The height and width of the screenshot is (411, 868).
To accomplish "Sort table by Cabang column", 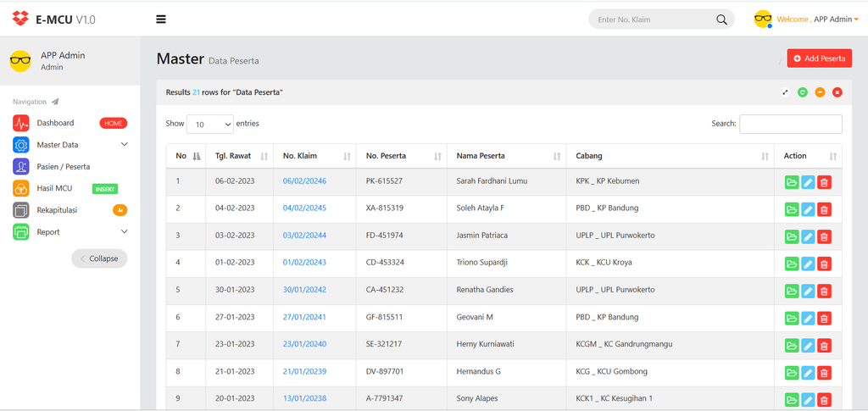I will pyautogui.click(x=670, y=156).
